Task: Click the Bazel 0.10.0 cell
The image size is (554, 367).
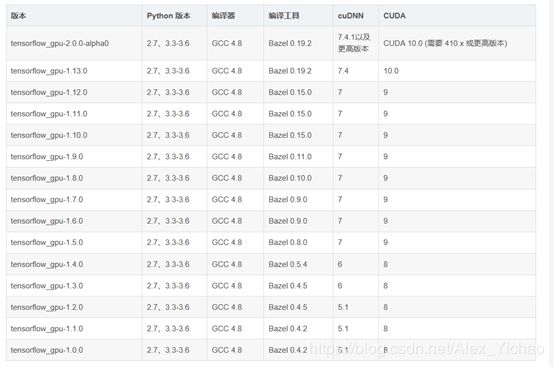Action: (290, 178)
